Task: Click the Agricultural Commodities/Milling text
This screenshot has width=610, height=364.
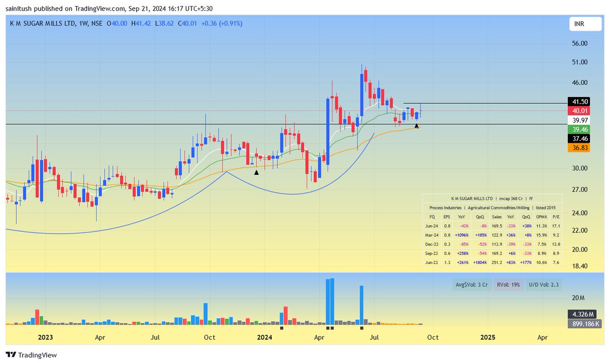Action: [499, 208]
